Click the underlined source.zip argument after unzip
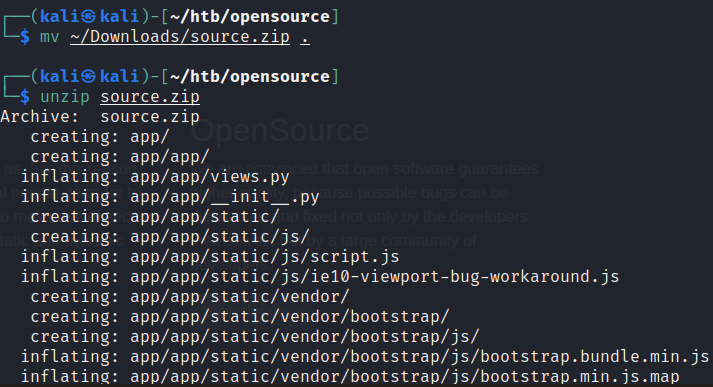The width and height of the screenshot is (713, 387). (150, 96)
